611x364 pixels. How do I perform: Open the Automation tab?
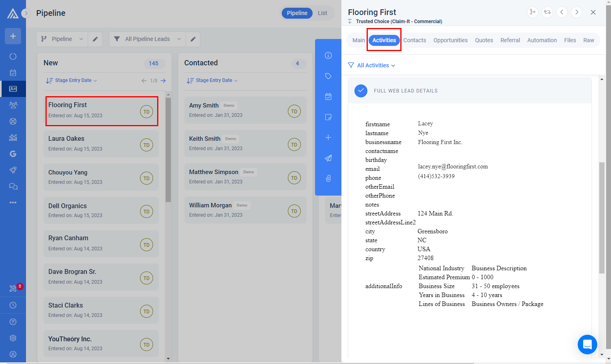point(542,40)
